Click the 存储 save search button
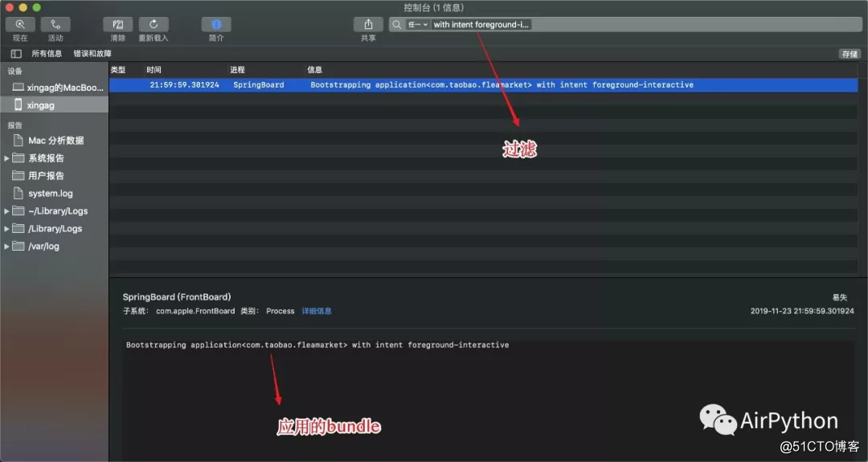This screenshot has width=868, height=462. (850, 54)
